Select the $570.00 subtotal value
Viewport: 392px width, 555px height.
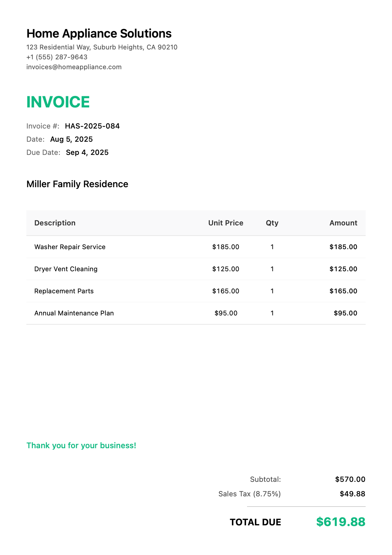[x=350, y=479]
